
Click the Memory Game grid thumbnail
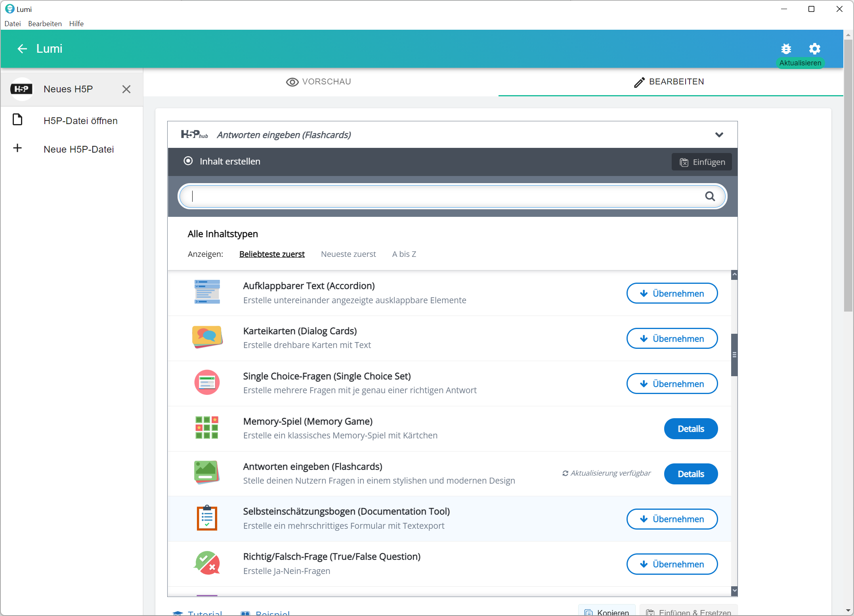(206, 428)
